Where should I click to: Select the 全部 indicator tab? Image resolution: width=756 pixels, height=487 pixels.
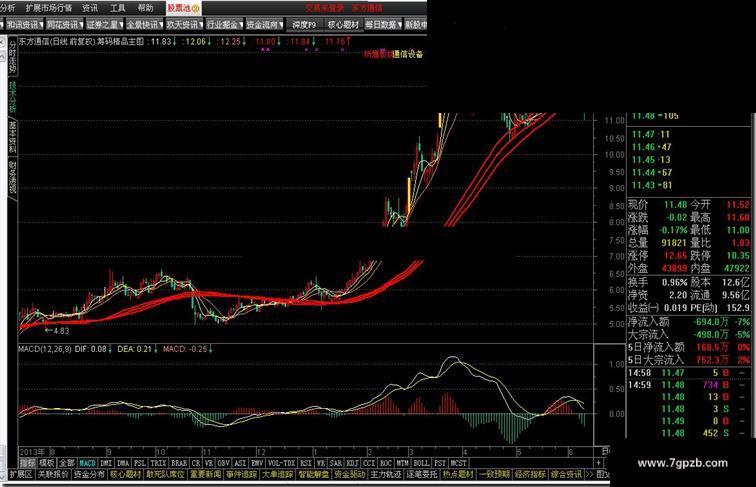tap(67, 463)
